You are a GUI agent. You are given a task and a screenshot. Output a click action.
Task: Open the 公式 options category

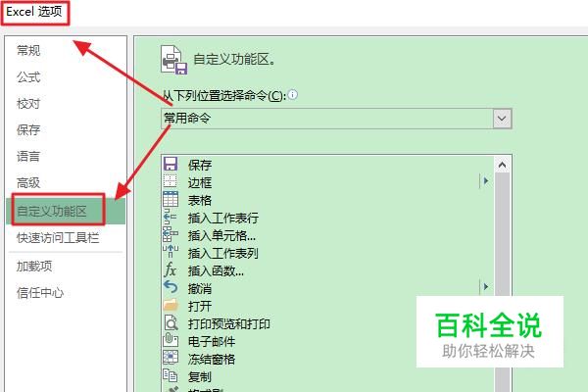pyautogui.click(x=28, y=76)
